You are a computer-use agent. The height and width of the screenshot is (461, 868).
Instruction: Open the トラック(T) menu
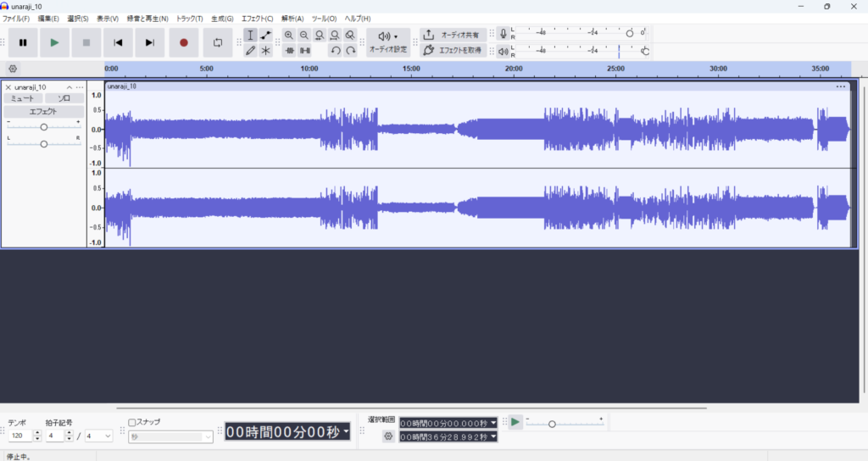pyautogui.click(x=189, y=19)
